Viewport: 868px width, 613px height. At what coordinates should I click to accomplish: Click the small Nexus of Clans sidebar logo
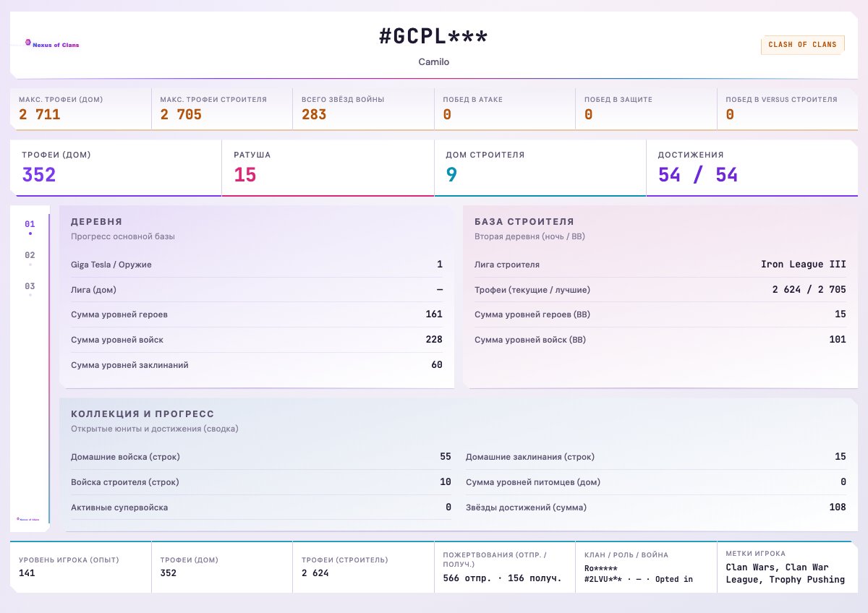[x=29, y=518]
